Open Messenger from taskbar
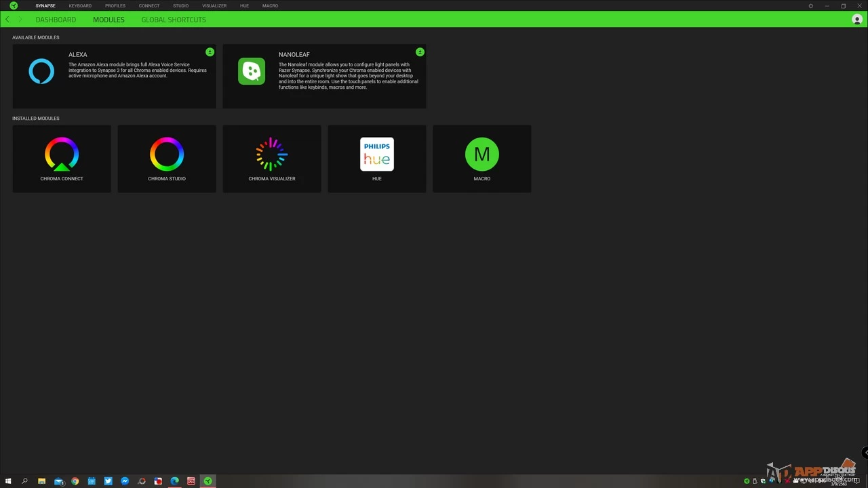This screenshot has height=488, width=868. pos(125,481)
